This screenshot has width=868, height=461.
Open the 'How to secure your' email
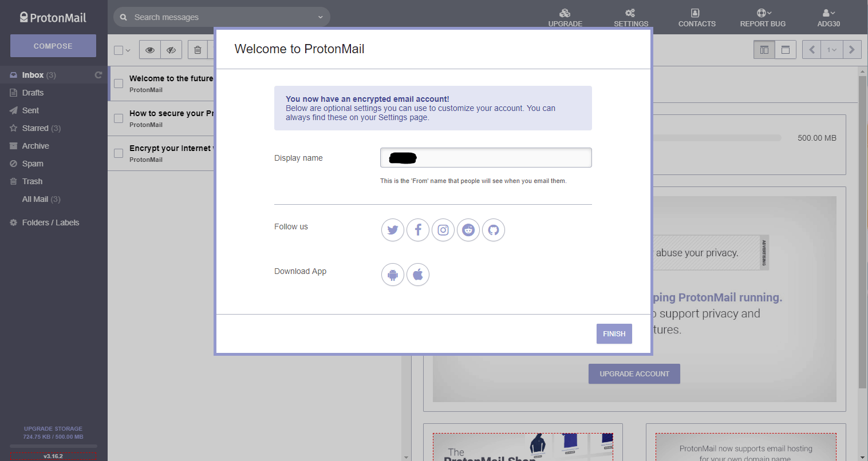pos(171,118)
